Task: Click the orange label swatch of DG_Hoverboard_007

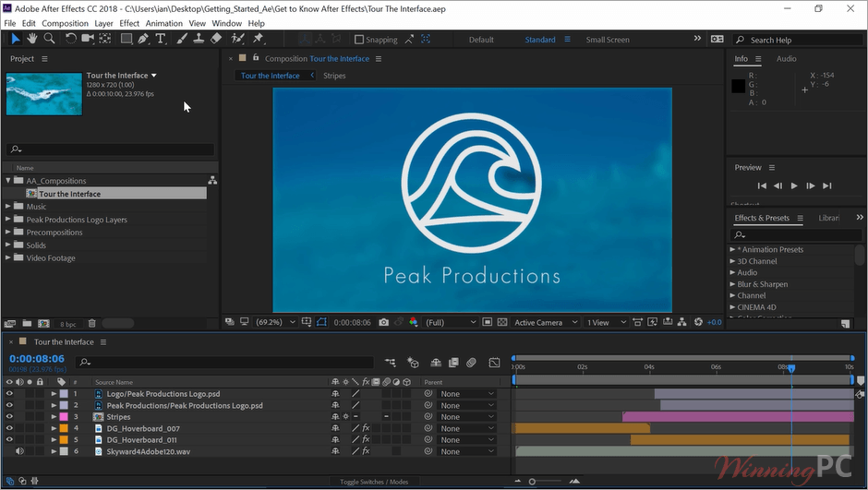Action: (64, 428)
